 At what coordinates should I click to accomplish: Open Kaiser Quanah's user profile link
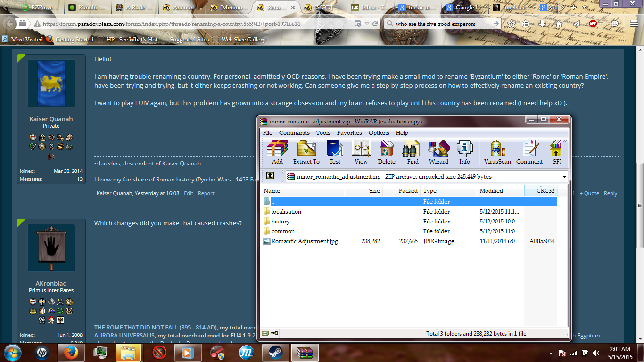(51, 119)
